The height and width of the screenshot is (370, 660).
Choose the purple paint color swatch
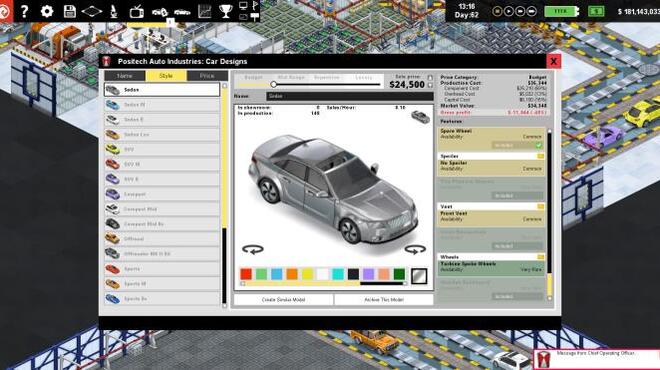tap(368, 274)
